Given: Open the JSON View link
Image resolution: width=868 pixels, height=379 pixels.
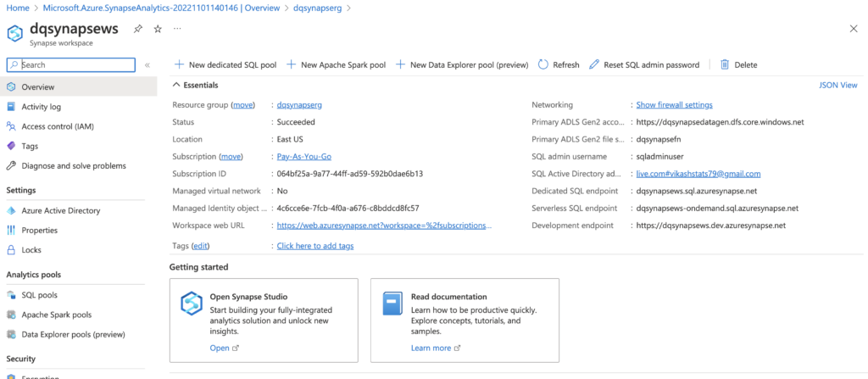Looking at the screenshot, I should 837,86.
